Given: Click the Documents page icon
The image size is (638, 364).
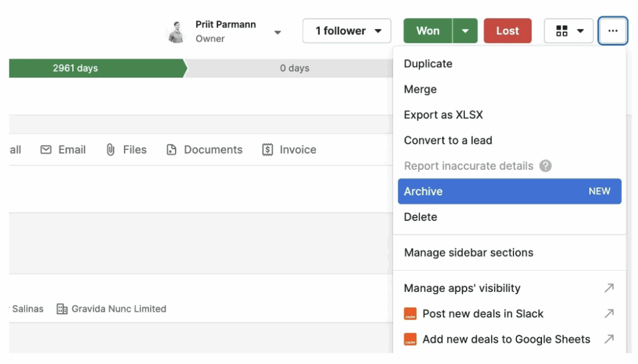Looking at the screenshot, I should [x=171, y=149].
